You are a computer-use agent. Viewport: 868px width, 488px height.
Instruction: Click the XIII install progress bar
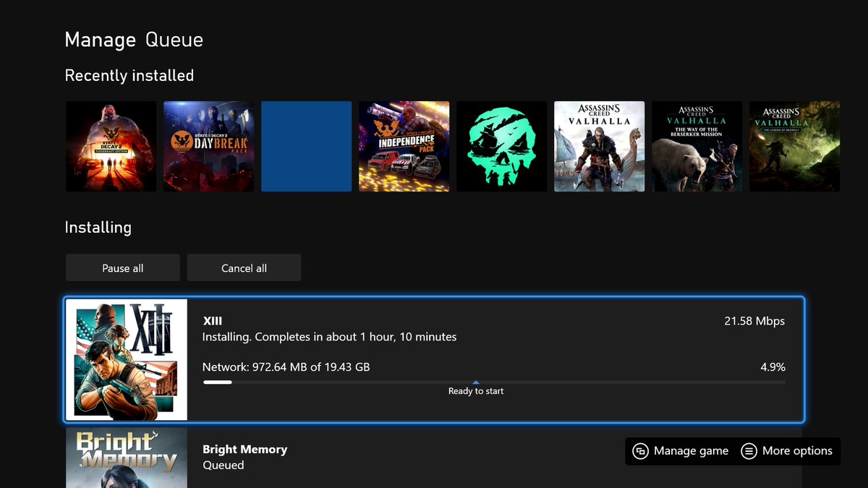click(x=494, y=382)
